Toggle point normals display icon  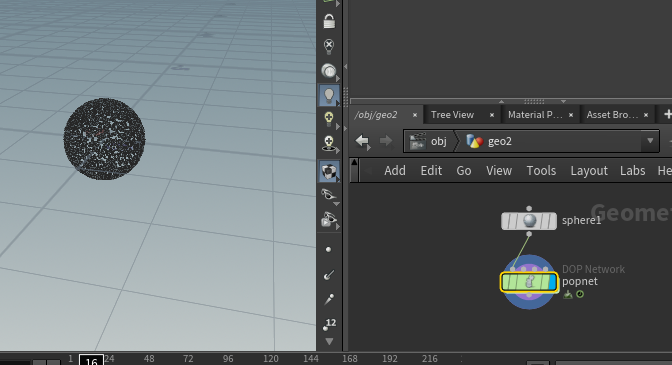point(329,274)
